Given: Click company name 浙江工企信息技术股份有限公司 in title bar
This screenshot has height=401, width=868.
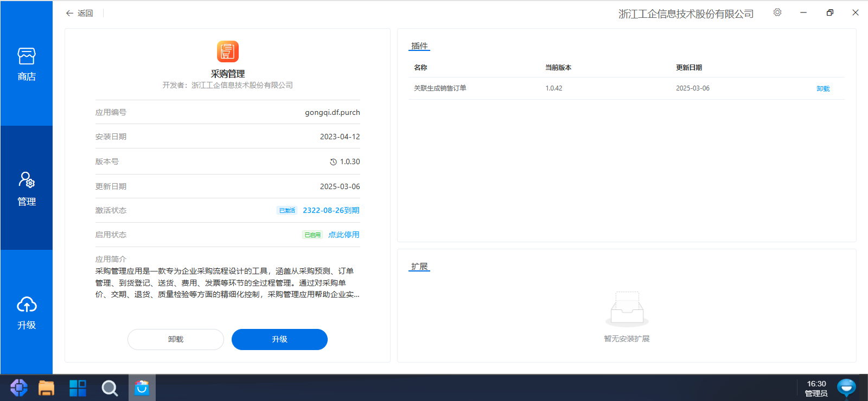Looking at the screenshot, I should tap(686, 14).
